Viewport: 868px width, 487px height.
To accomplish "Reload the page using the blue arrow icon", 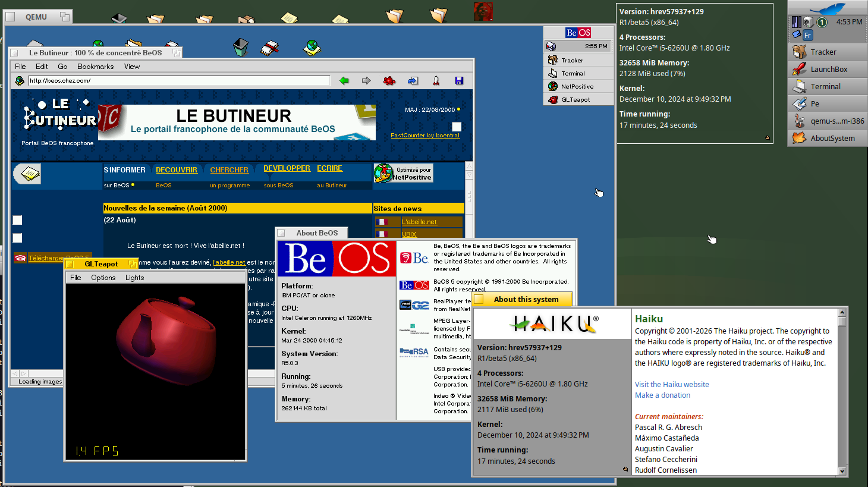I will [413, 81].
